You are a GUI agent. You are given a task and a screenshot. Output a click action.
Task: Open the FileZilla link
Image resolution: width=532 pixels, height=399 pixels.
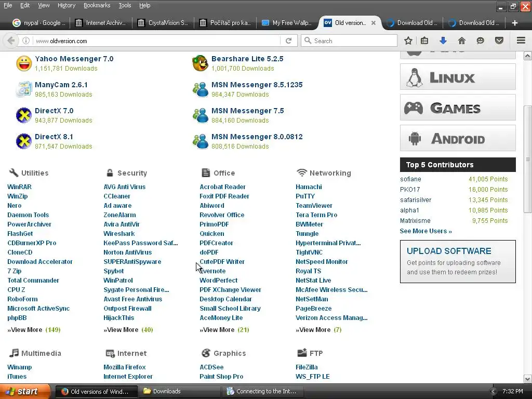click(x=307, y=367)
